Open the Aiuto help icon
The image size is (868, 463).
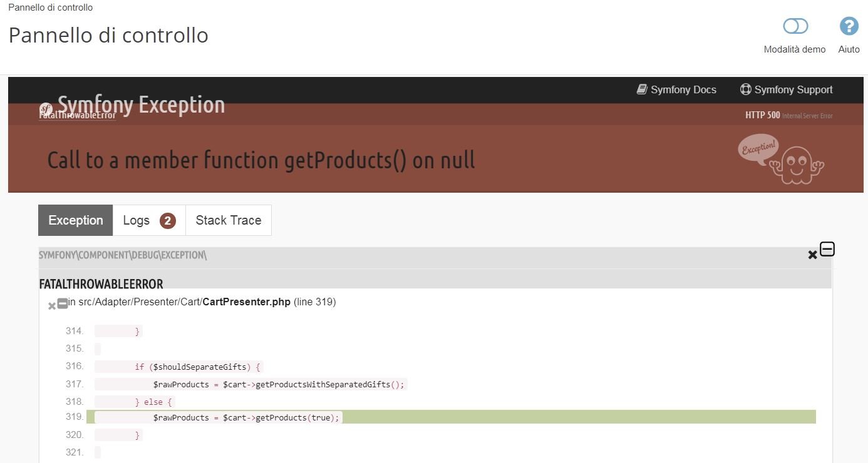pos(849,26)
